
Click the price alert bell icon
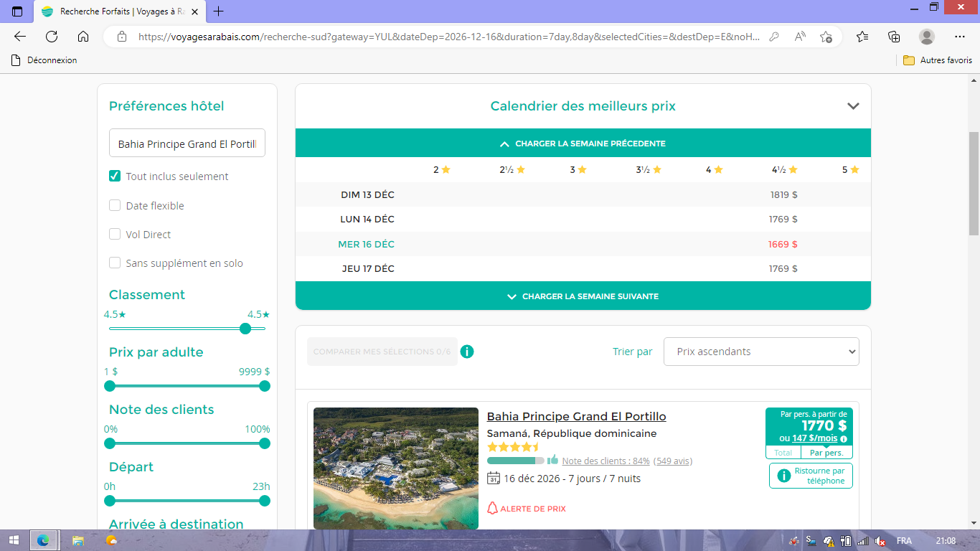click(x=492, y=509)
